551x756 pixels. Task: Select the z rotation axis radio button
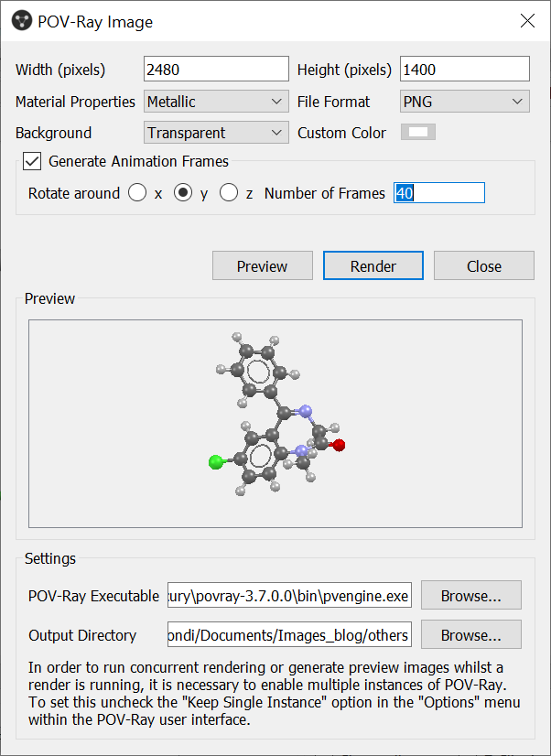click(x=229, y=193)
